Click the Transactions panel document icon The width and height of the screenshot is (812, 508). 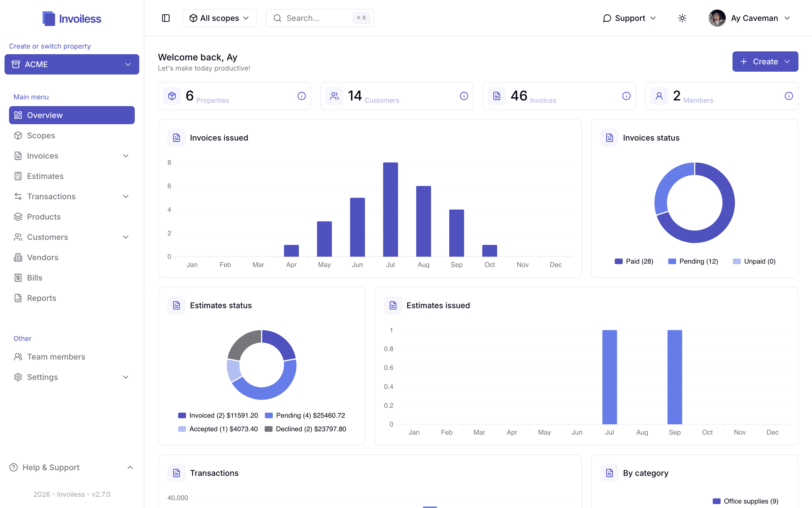point(176,473)
